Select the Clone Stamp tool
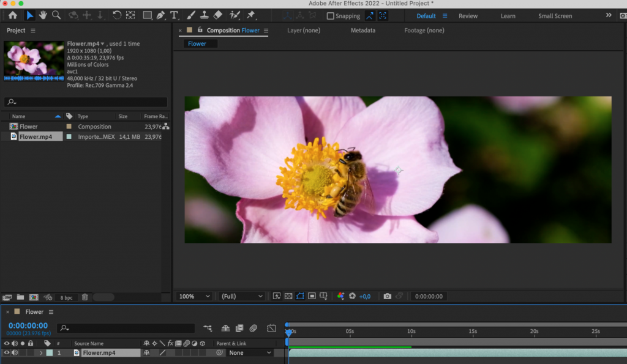 [x=203, y=15]
